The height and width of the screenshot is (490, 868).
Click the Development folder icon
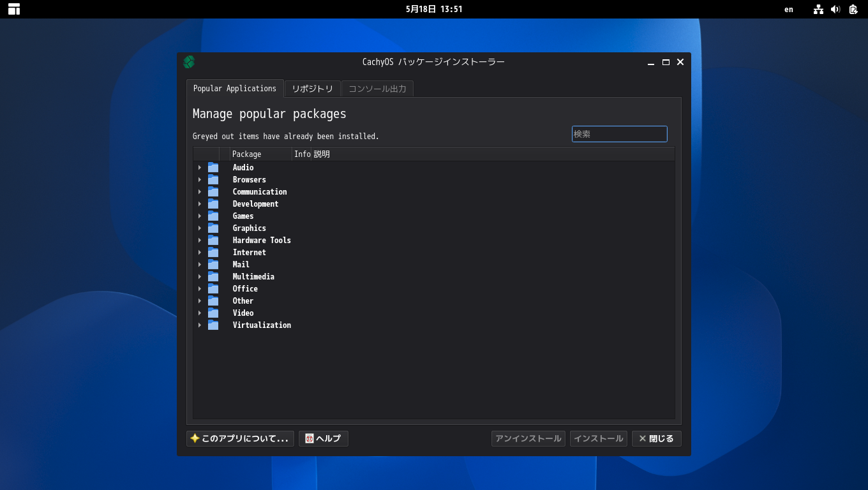(x=213, y=204)
